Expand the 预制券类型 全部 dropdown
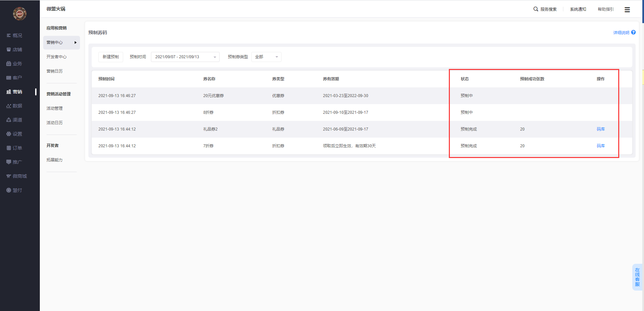Screen dimensions: 644x311 [266, 57]
